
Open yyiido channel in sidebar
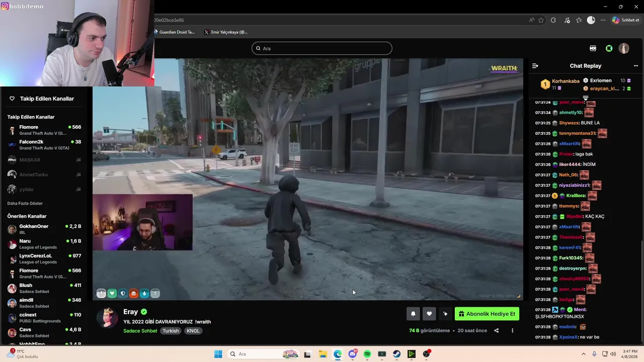coord(44,190)
